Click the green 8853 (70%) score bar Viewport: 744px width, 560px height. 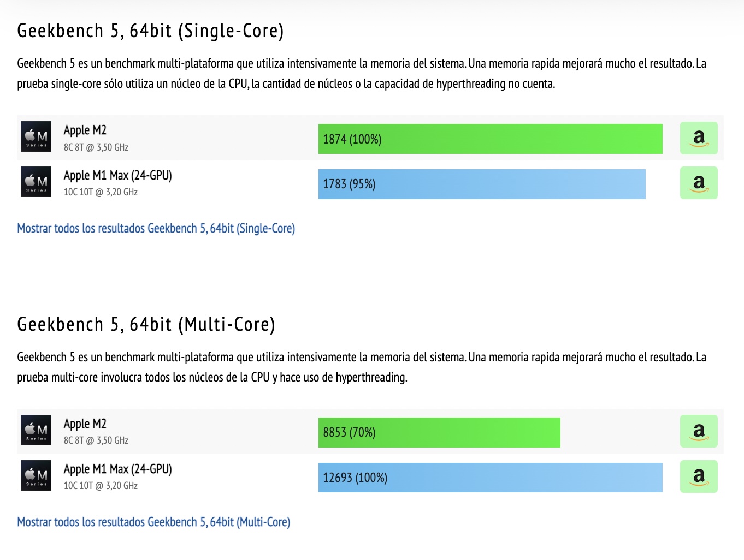click(439, 432)
